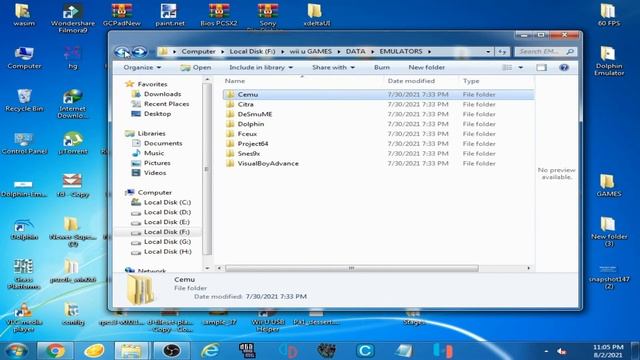Expand the address bar history dropdown
Screen dimensions: 640x360
[488, 52]
